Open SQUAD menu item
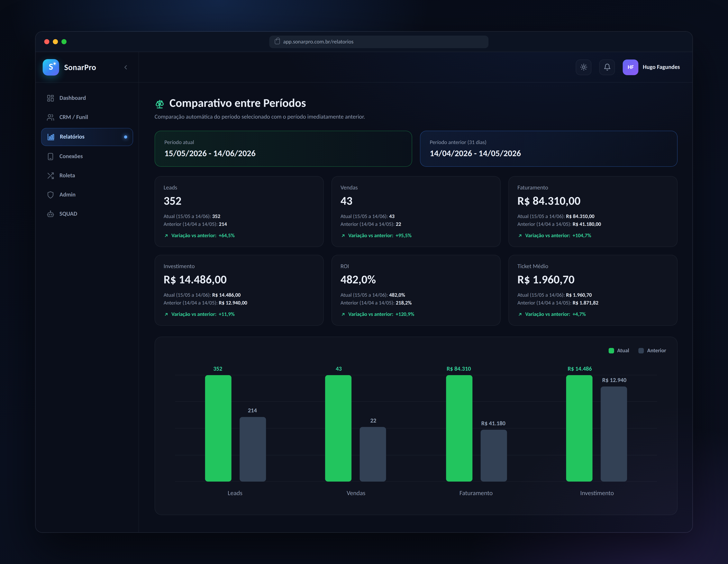Image resolution: width=728 pixels, height=564 pixels. pyautogui.click(x=87, y=214)
